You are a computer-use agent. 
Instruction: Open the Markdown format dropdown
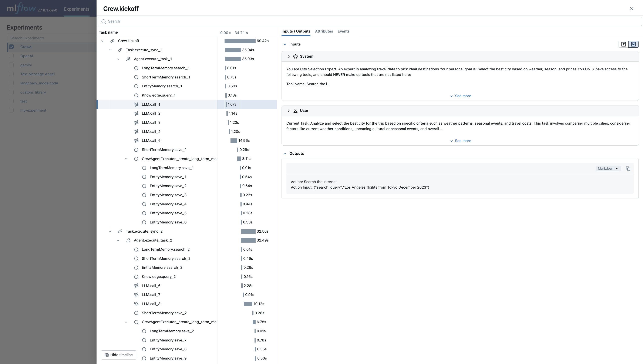tap(608, 168)
